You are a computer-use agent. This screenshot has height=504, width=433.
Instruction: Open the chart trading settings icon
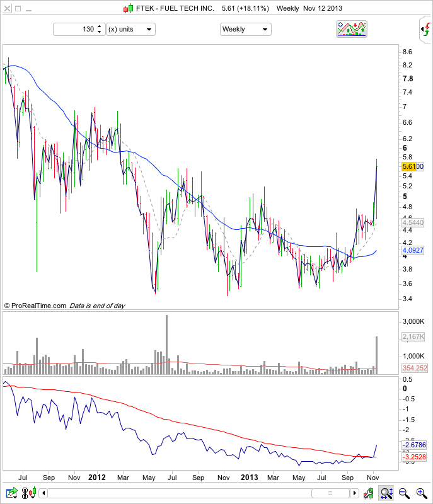(368, 493)
